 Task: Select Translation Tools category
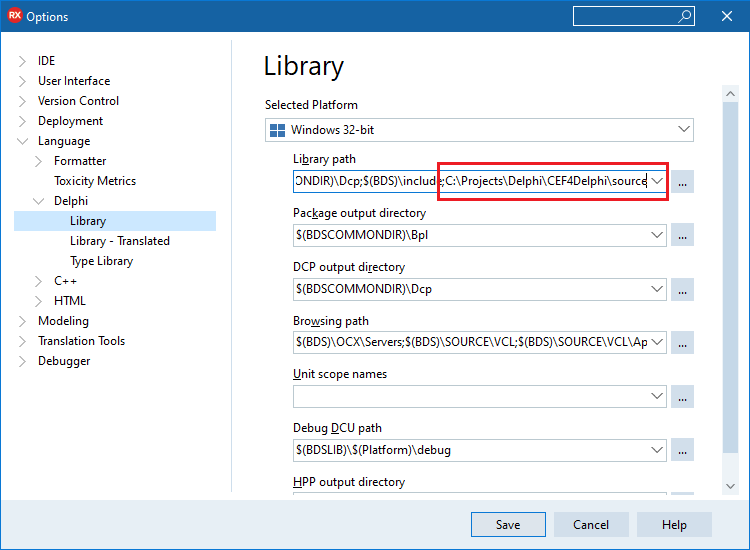click(x=81, y=341)
